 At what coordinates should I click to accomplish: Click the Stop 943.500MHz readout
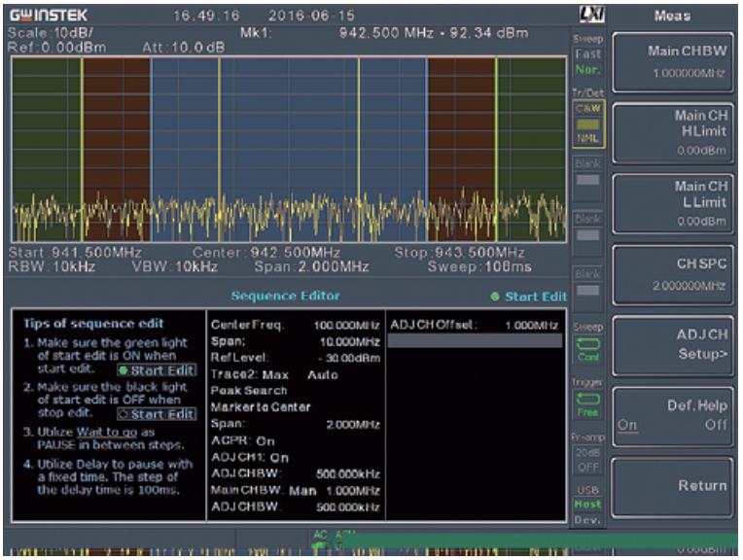(x=460, y=252)
